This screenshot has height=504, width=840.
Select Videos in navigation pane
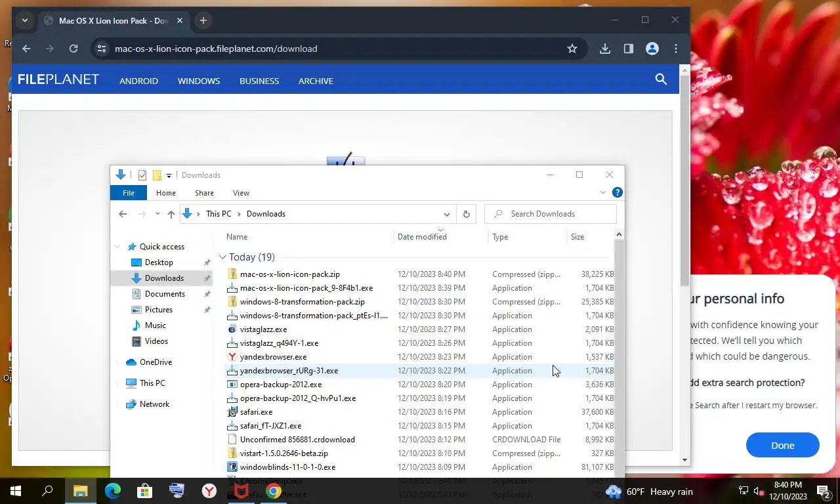click(156, 341)
